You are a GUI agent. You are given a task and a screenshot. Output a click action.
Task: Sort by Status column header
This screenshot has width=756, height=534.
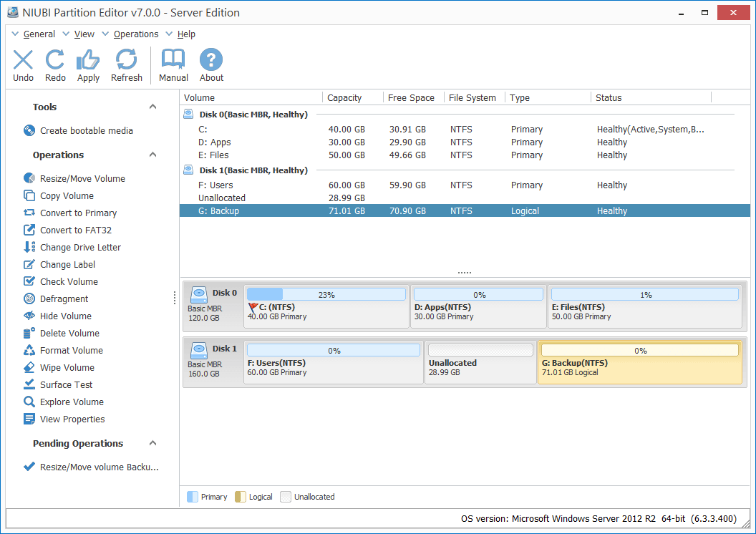coord(651,98)
